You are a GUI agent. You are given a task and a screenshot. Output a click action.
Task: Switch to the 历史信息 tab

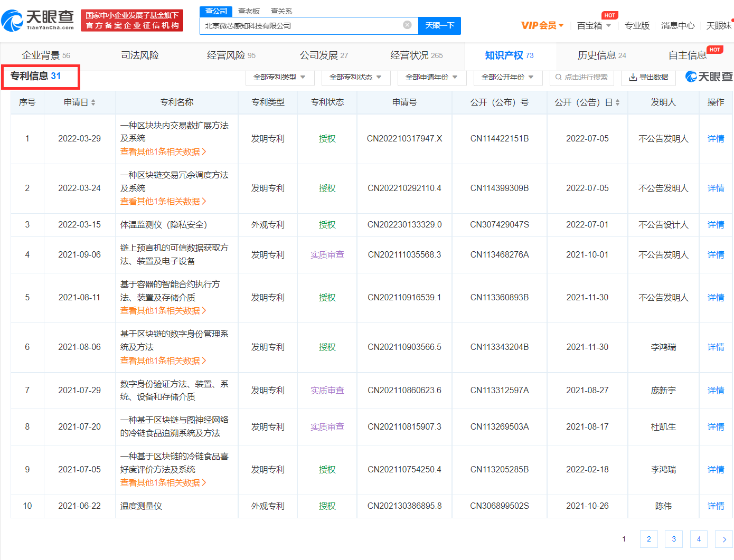click(x=602, y=55)
